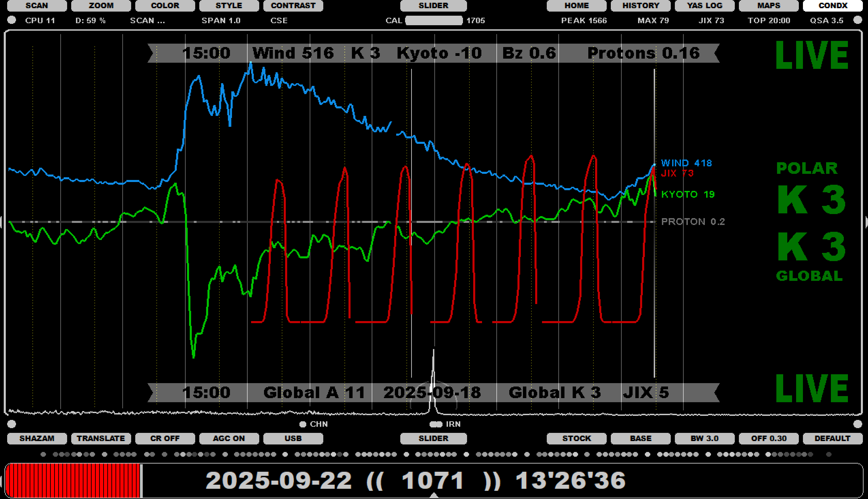Click the left edge arrow of the graph
The width and height of the screenshot is (868, 499).
coord(1,222)
